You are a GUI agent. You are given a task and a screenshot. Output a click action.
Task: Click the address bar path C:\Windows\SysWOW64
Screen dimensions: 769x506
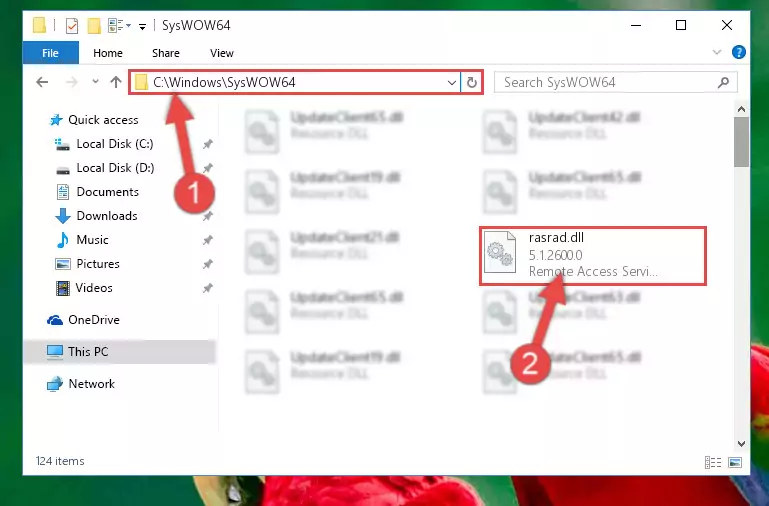[224, 82]
